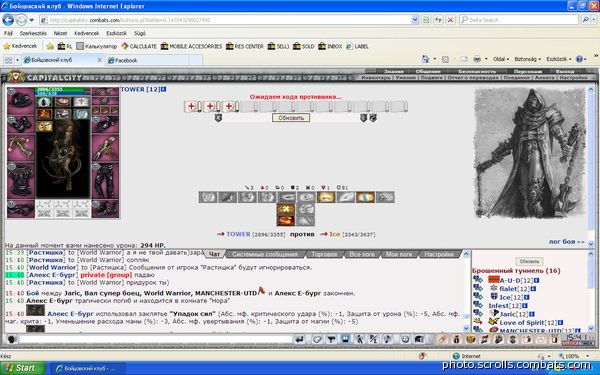The height and width of the screenshot is (375, 600).
Task: Click info icon next to TOWER [12]
Action: (163, 89)
